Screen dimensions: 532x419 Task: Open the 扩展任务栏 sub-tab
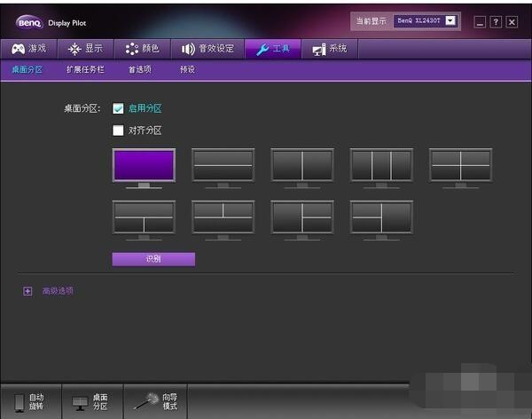click(85, 69)
